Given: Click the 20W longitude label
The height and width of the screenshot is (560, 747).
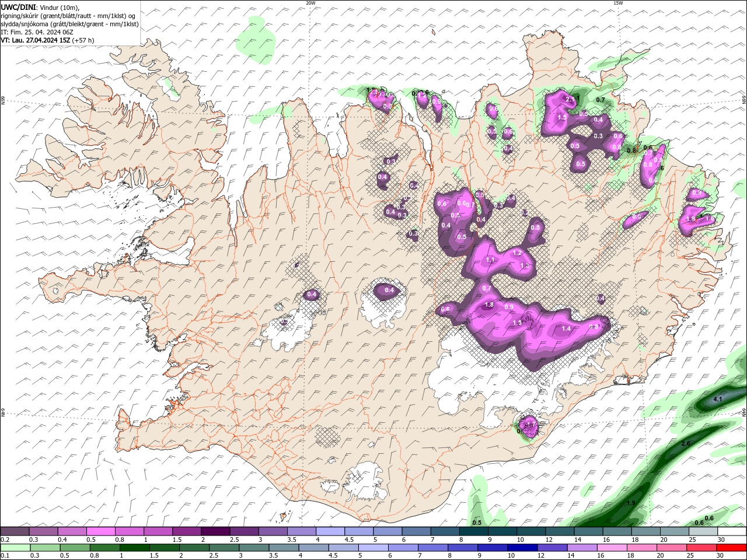Looking at the screenshot, I should point(310,3).
